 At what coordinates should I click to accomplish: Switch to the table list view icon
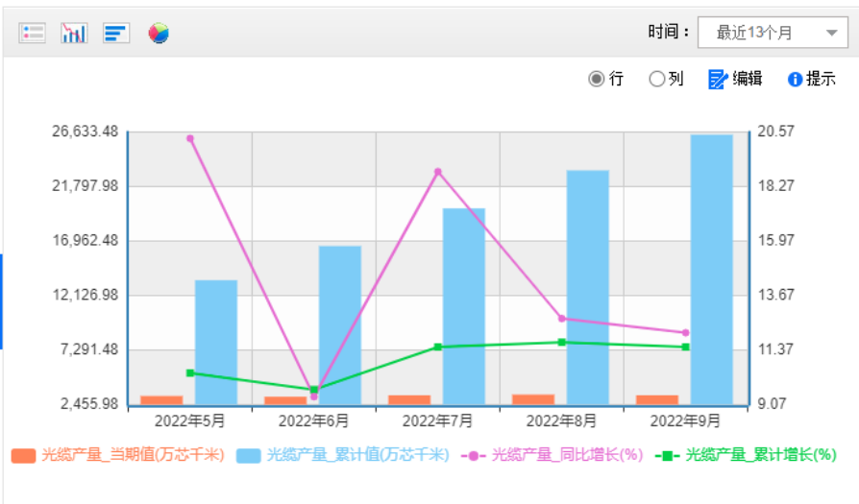coord(32,33)
